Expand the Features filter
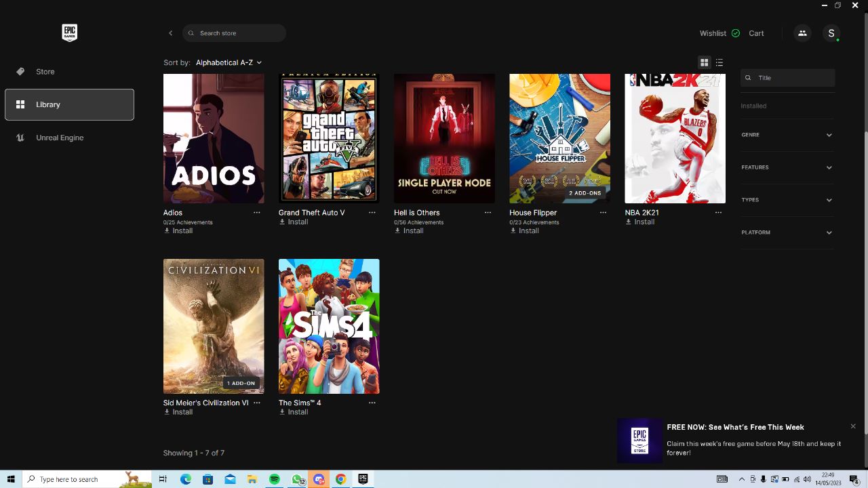Image resolution: width=868 pixels, height=488 pixels. click(787, 167)
